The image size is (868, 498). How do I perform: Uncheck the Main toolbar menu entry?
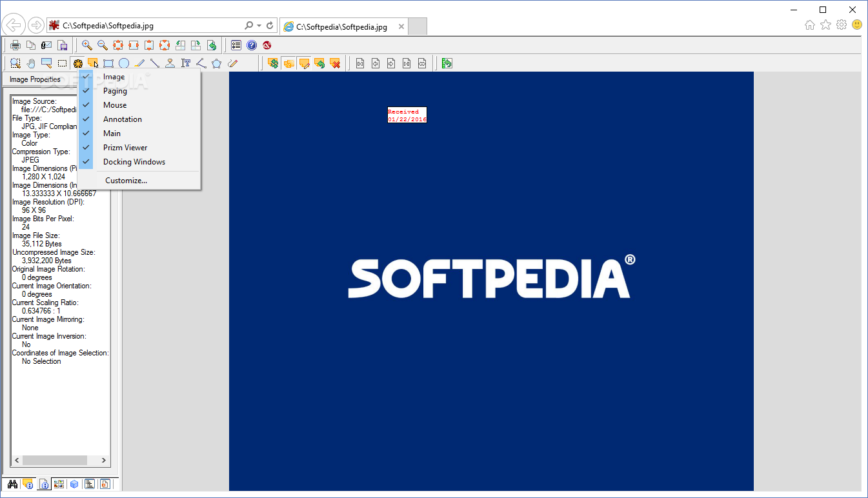[x=139, y=134]
